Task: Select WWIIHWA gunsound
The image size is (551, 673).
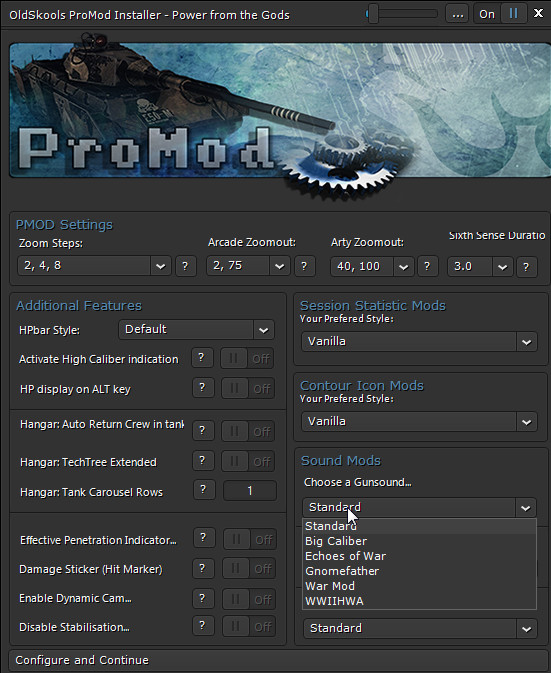Action: (419, 601)
